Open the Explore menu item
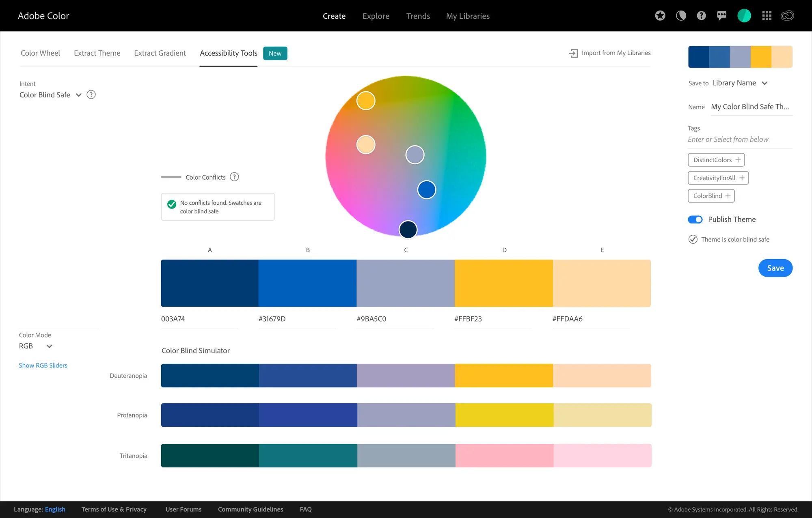Image resolution: width=812 pixels, height=518 pixels. [376, 16]
